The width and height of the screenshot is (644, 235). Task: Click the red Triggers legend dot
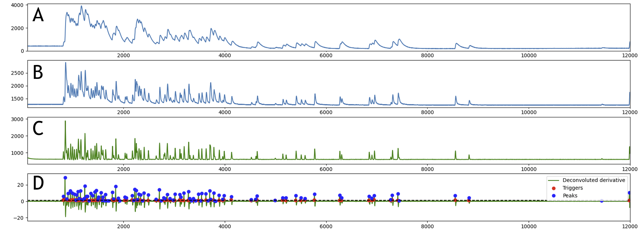[554, 188]
